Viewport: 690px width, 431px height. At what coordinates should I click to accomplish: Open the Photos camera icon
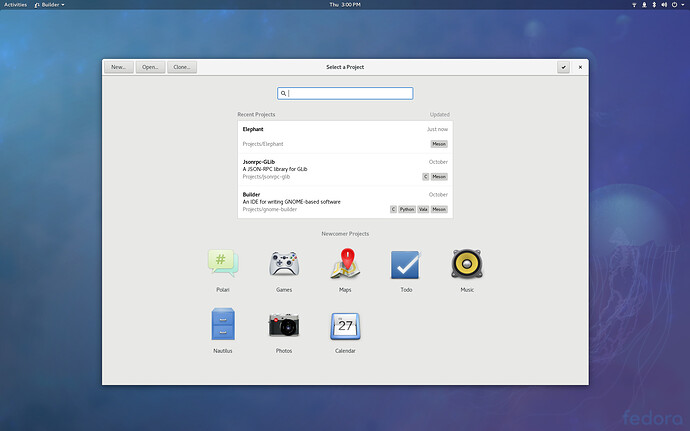(x=284, y=325)
